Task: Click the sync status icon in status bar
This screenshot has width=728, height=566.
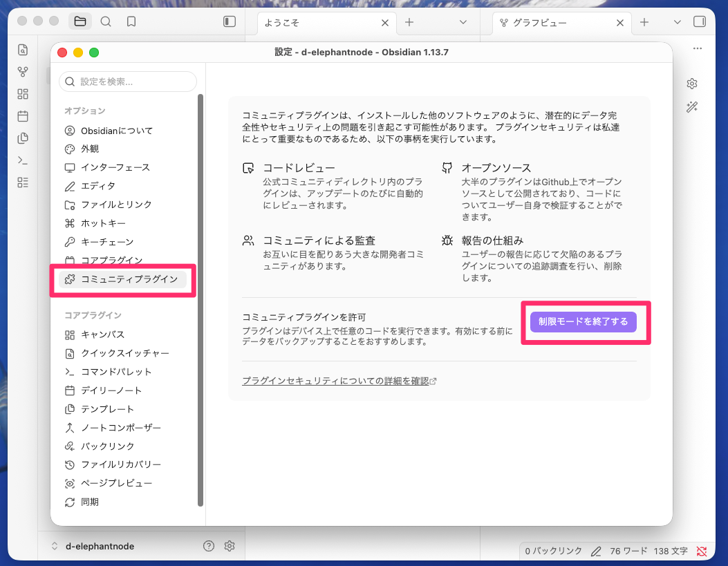Action: point(702,551)
